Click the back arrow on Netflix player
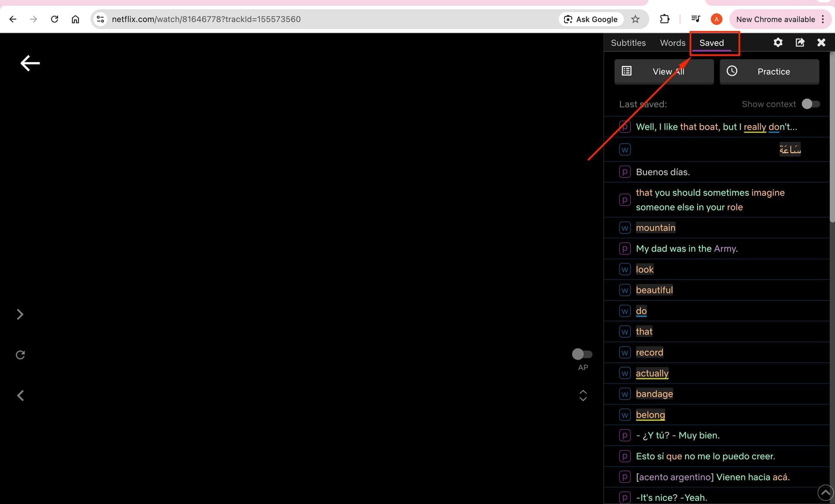Image resolution: width=835 pixels, height=504 pixels. click(30, 63)
